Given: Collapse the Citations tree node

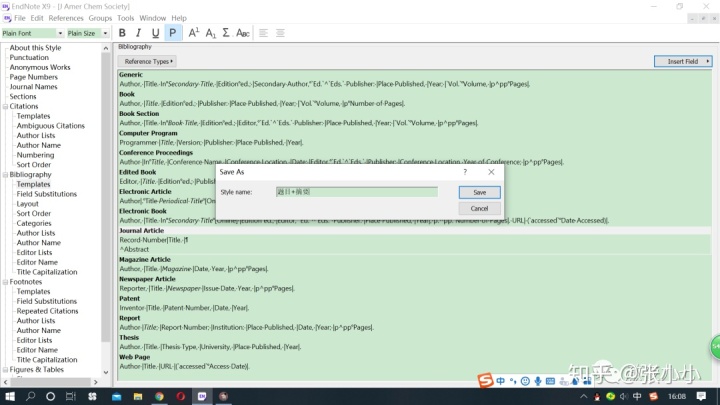Looking at the screenshot, I should tap(6, 107).
